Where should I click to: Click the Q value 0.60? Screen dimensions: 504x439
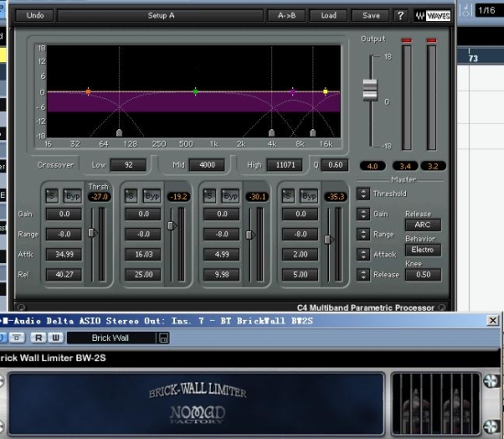click(334, 165)
